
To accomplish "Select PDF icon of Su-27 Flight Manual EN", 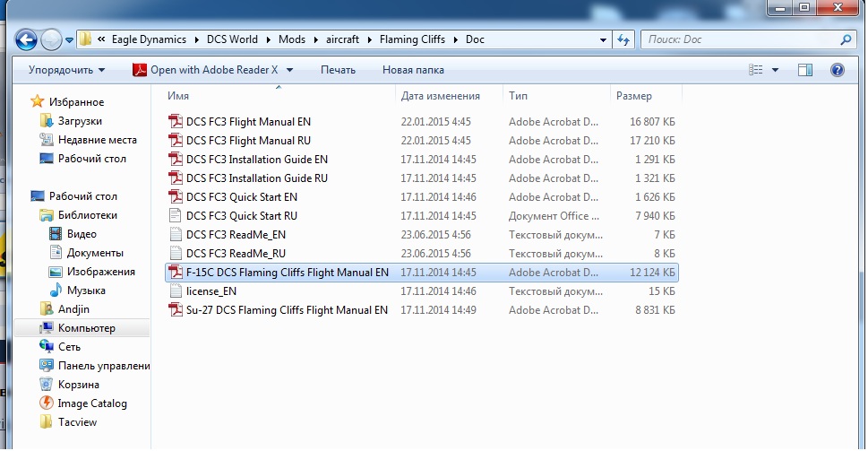I will (176, 309).
